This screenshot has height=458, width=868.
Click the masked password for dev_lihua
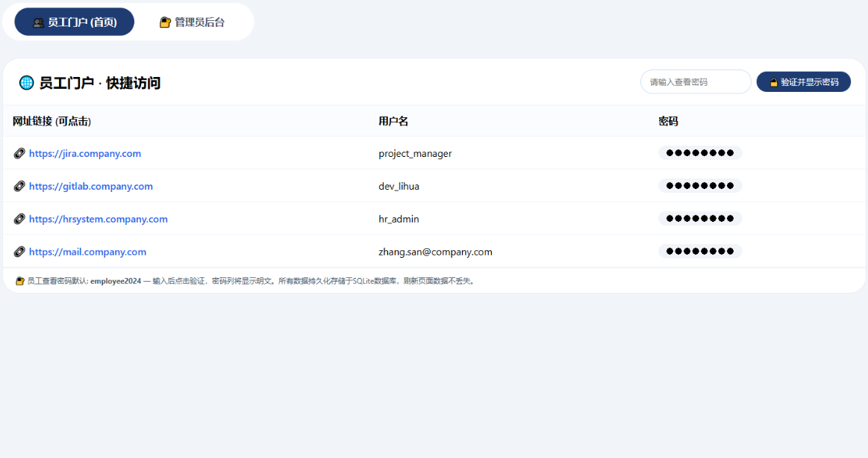coord(699,186)
